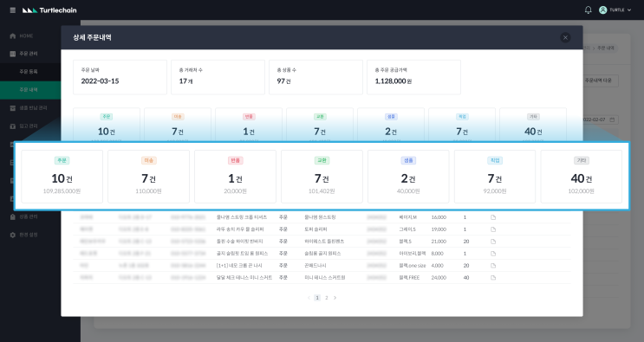The width and height of the screenshot is (644, 342).
Task: Open the document icon in the 19,000 row
Action: (493, 229)
